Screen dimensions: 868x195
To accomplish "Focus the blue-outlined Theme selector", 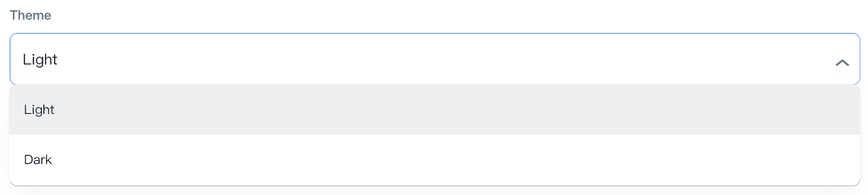I will tap(435, 59).
